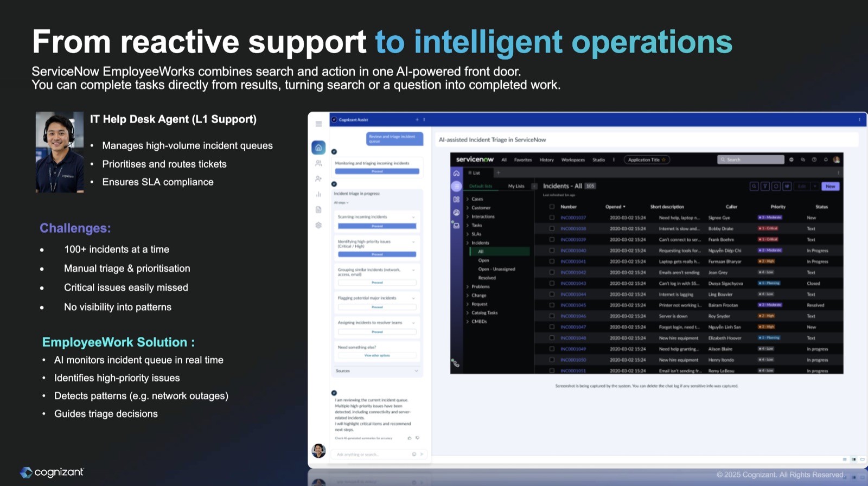Open the settings gear in Assist sidebar
Screen dimensions: 868x486
(318, 225)
